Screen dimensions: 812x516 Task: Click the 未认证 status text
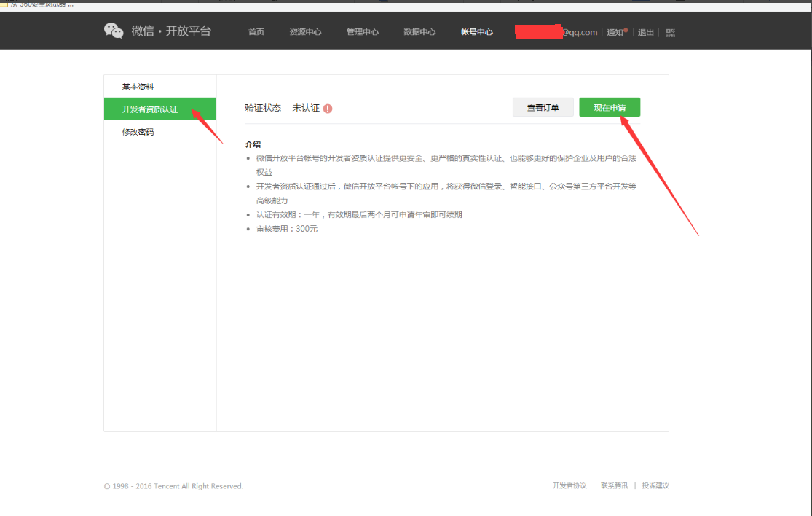click(x=306, y=108)
